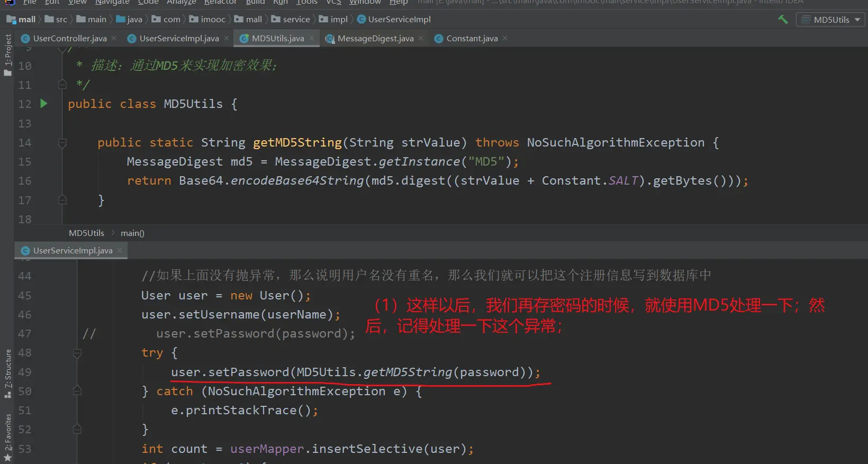Click the green Run gutter arrow at line 12
This screenshot has height=464, width=868.
44,104
